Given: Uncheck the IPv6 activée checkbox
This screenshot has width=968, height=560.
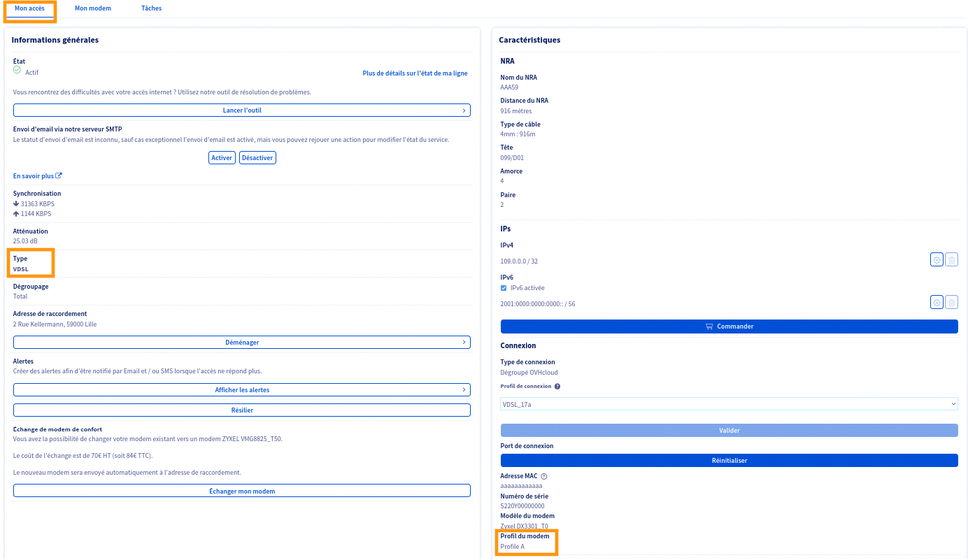Looking at the screenshot, I should (x=504, y=287).
